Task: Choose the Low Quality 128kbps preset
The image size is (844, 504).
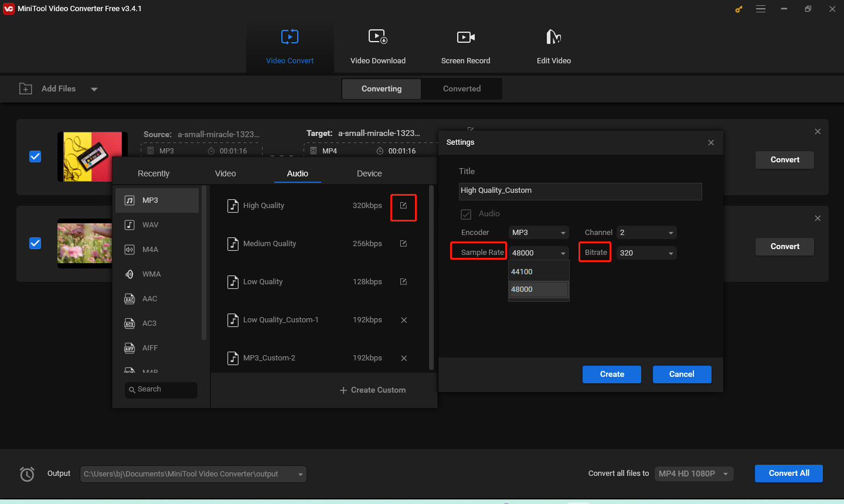Action: [305, 282]
